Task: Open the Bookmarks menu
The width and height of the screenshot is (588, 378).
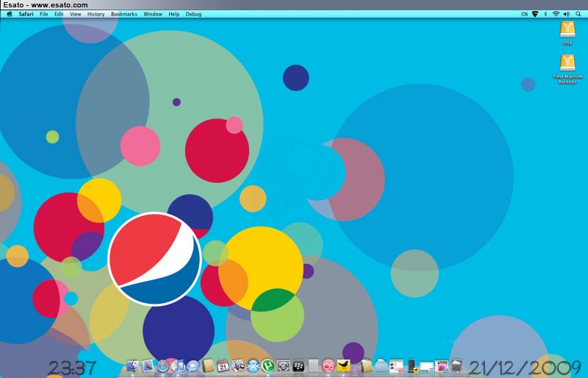Action: [124, 14]
